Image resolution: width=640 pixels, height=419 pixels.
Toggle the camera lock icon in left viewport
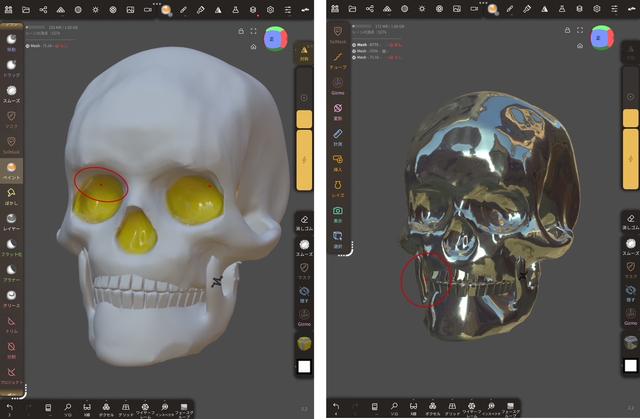[240, 31]
